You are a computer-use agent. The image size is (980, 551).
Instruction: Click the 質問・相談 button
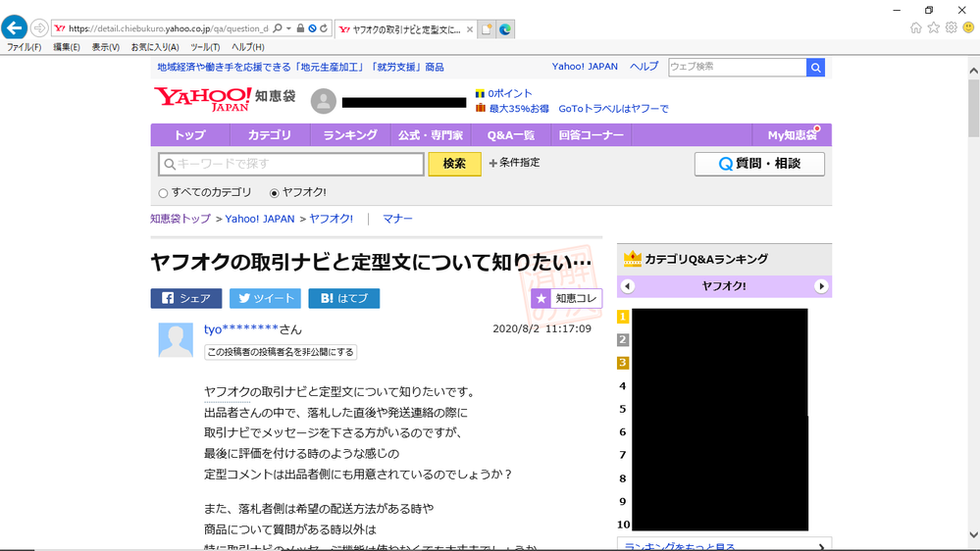759,164
